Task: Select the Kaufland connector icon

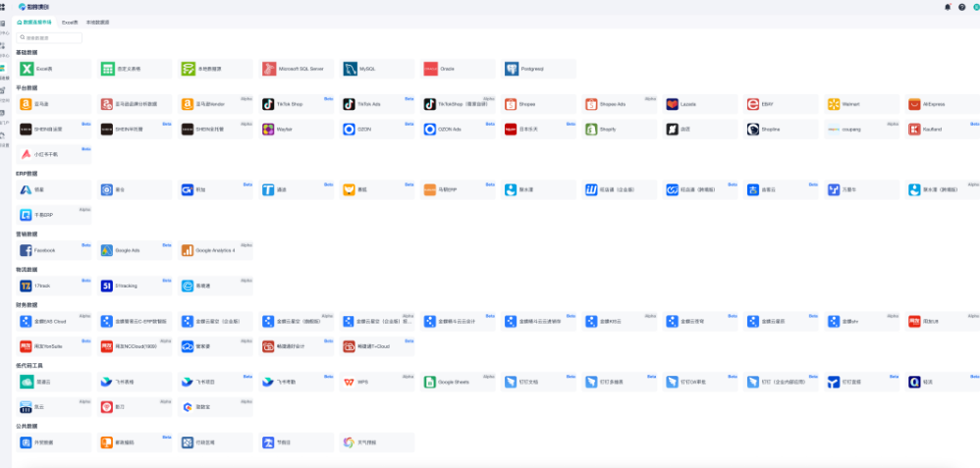Action: pyautogui.click(x=915, y=130)
